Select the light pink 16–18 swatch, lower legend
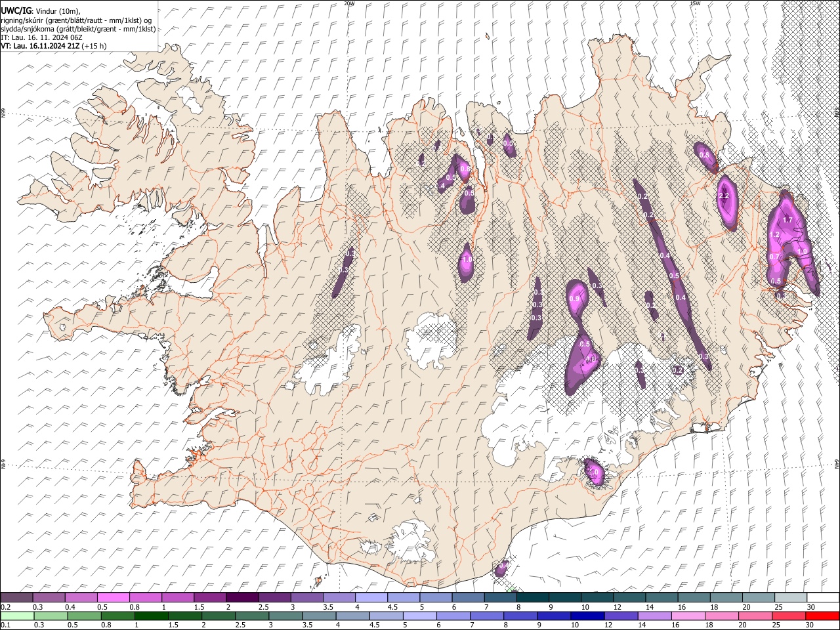This screenshot has width=840, height=630. (x=688, y=616)
